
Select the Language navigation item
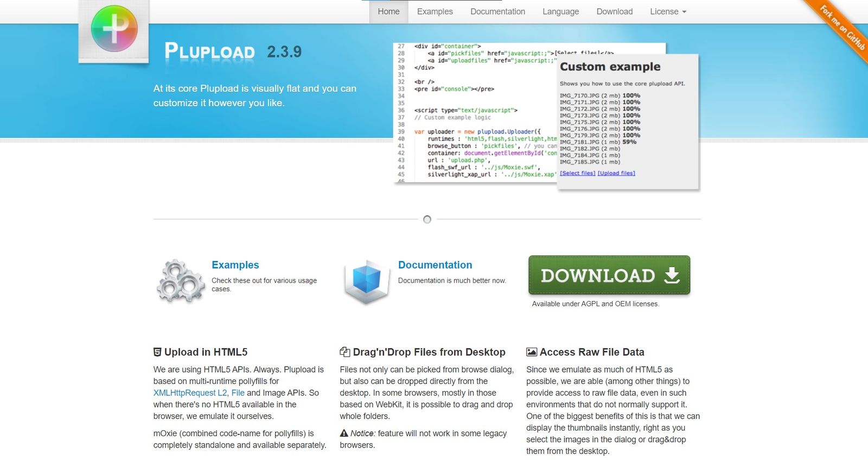point(561,11)
